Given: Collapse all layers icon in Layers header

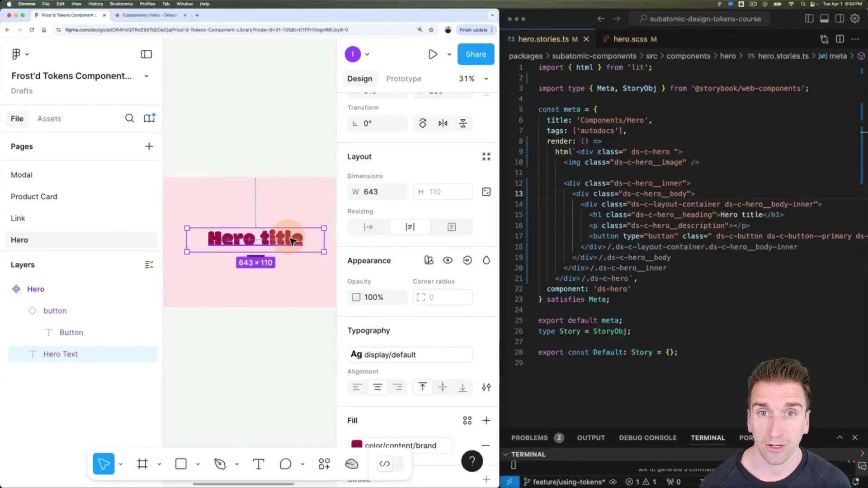Looking at the screenshot, I should [x=149, y=265].
